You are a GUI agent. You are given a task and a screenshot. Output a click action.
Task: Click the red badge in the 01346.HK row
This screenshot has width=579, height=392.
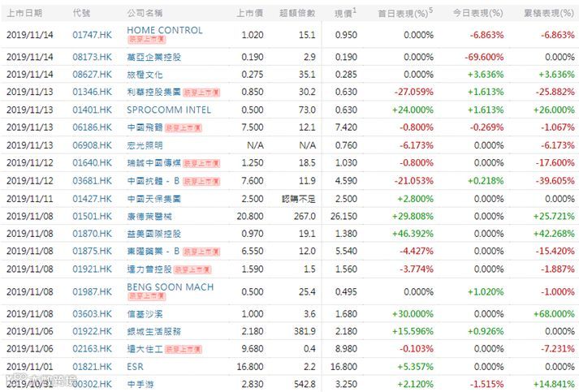click(201, 93)
